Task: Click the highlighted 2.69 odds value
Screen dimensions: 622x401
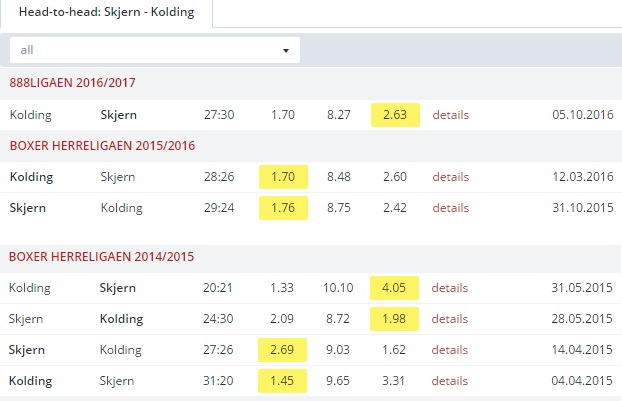Action: [283, 350]
